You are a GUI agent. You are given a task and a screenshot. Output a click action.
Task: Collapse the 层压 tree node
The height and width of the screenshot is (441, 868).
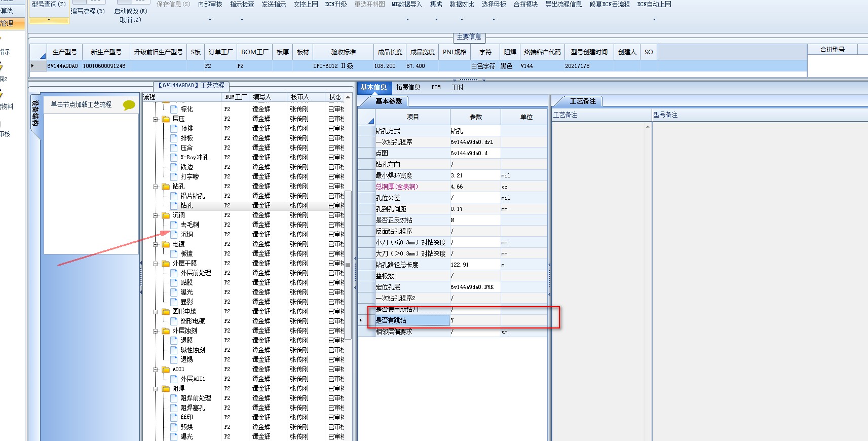(156, 119)
